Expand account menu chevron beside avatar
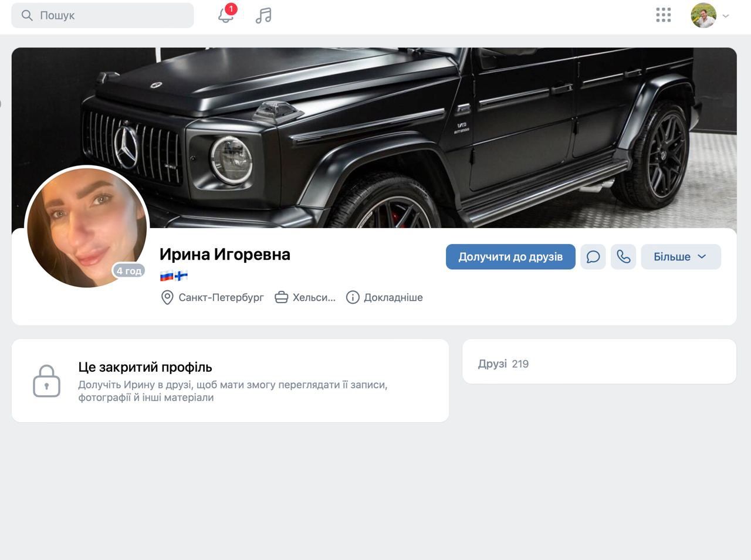This screenshot has height=560, width=751. 726,16
